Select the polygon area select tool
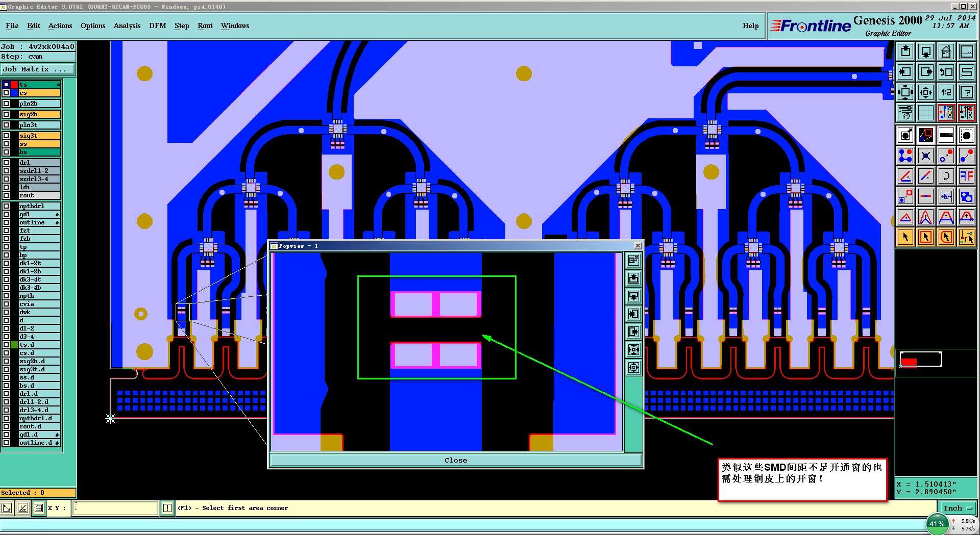 point(946,237)
